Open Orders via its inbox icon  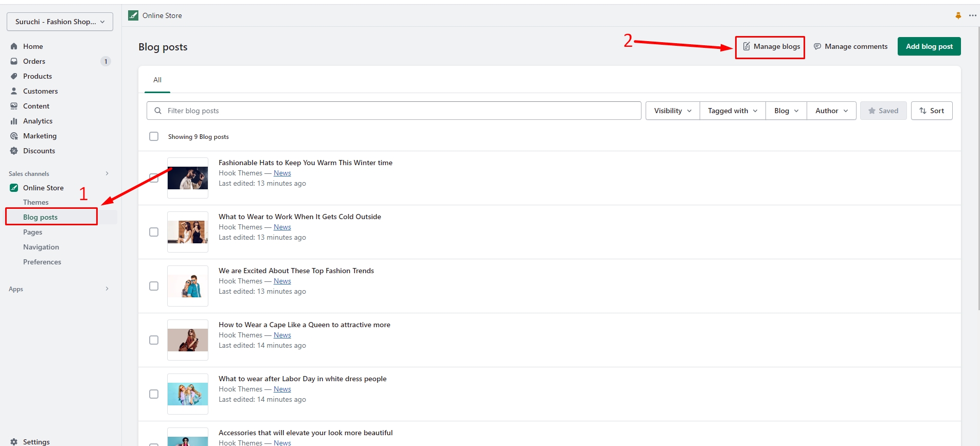[14, 61]
